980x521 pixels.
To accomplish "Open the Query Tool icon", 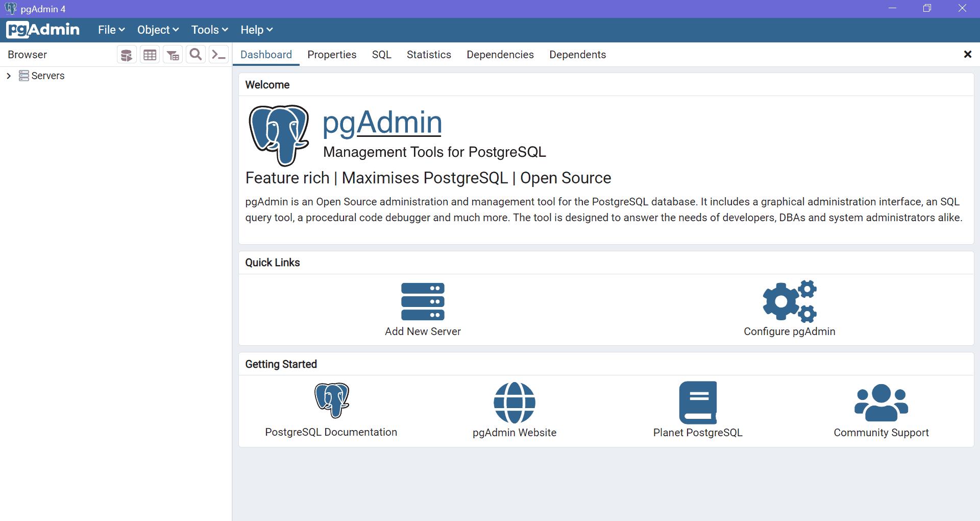I will tap(127, 54).
